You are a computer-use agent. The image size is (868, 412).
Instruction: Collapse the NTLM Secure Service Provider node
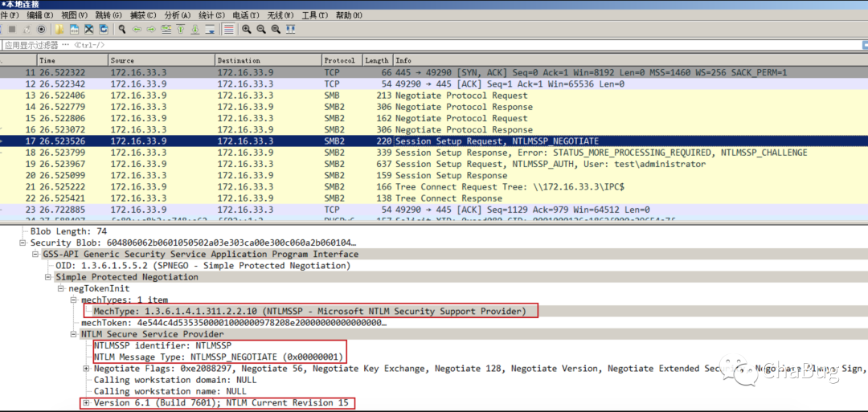click(74, 334)
